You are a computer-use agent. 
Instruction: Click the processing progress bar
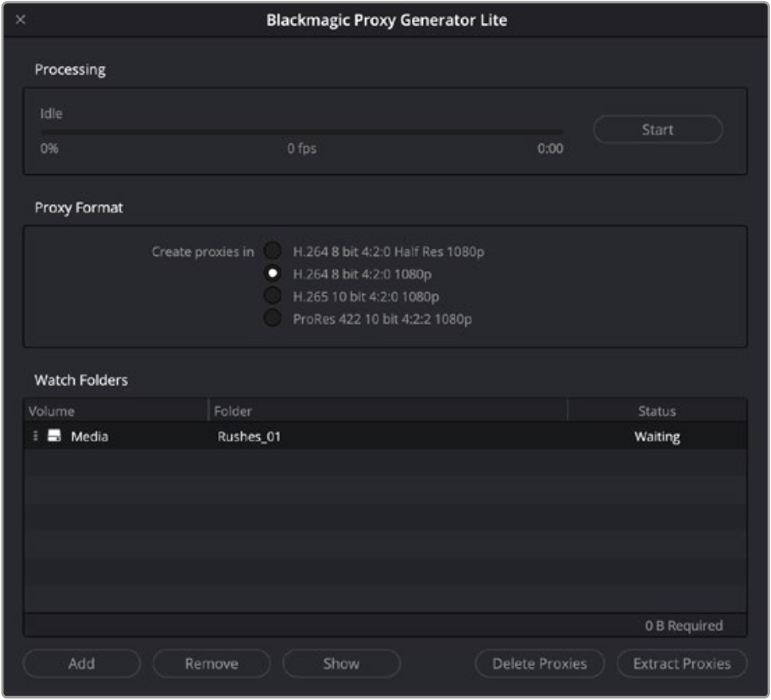pos(302,132)
